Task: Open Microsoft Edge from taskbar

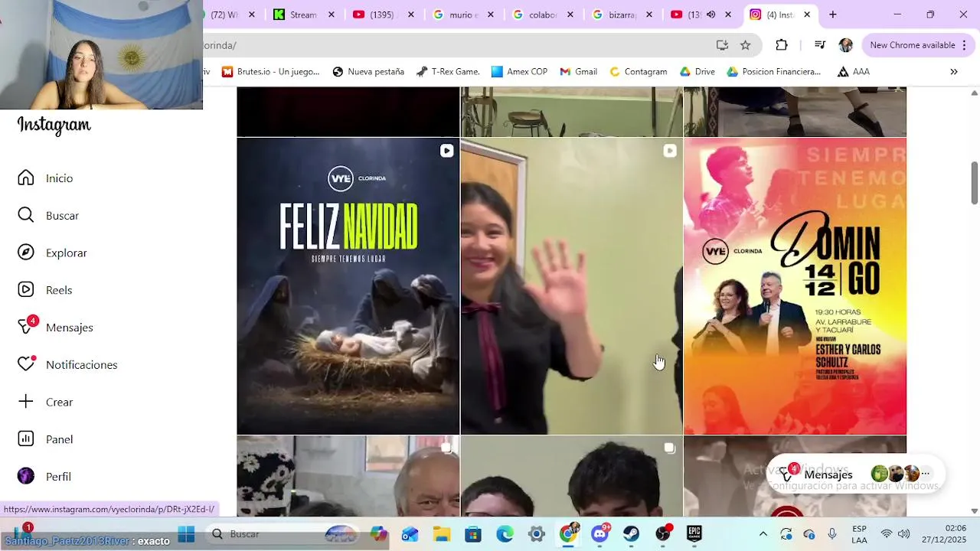Action: click(505, 534)
